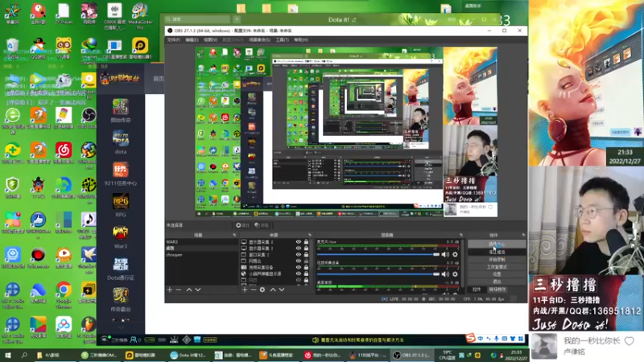Viewport: 644px width, 362px height.
Task: Click 退出 button in OBS controls
Action: (x=497, y=282)
